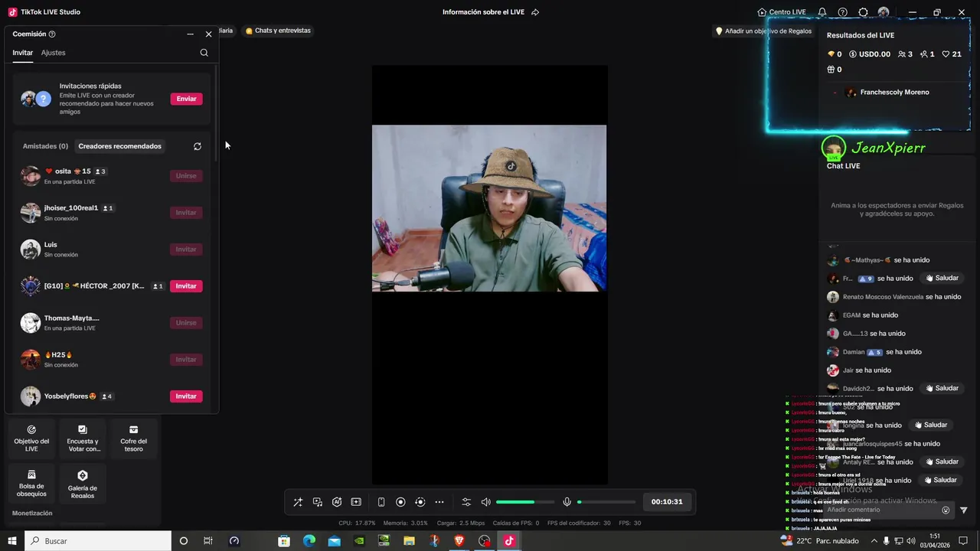Open Encuesta y Votar tool
The image size is (980, 551).
83,439
